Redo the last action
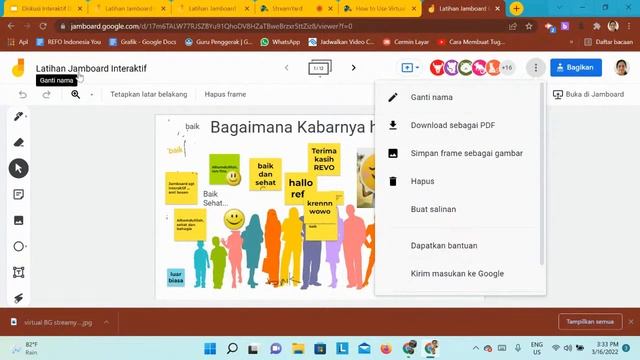The image size is (640, 360). tap(46, 94)
